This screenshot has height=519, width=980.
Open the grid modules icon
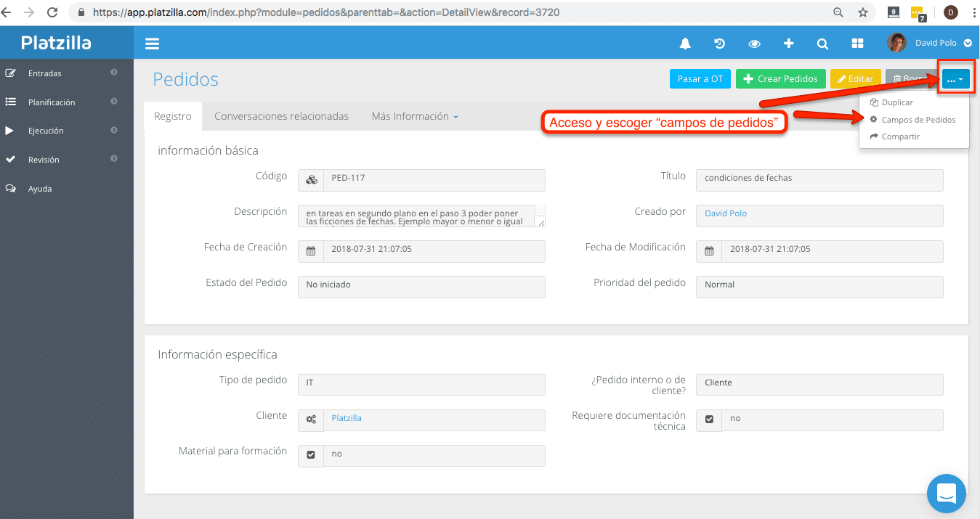(857, 44)
